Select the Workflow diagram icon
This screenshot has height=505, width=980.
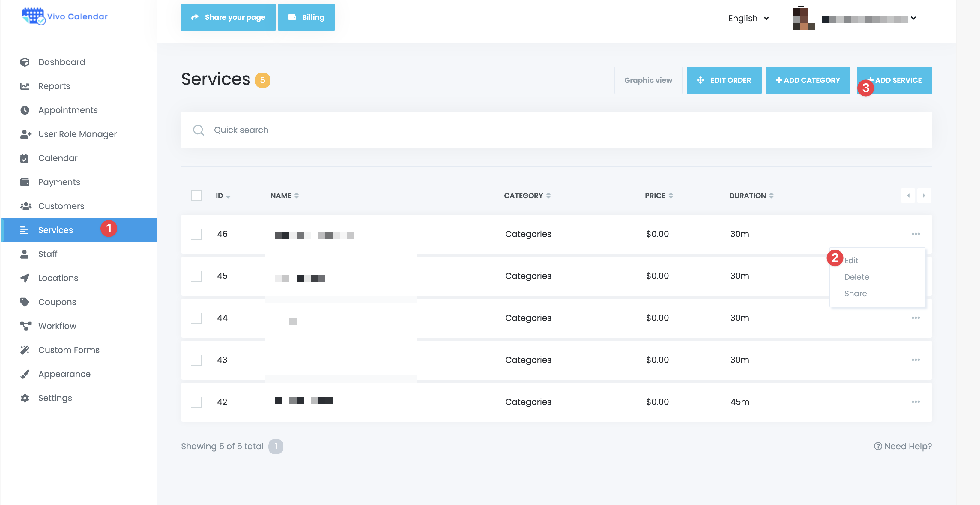(x=25, y=326)
